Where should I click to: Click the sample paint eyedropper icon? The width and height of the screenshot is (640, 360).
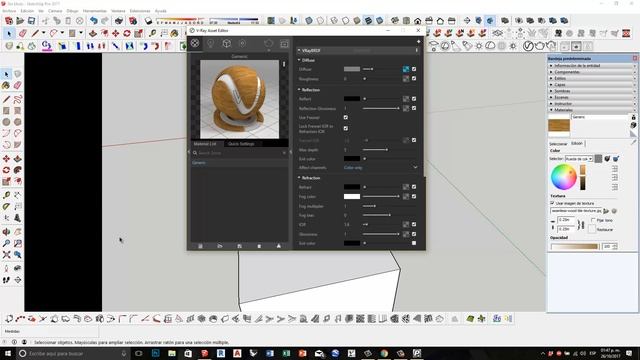click(x=633, y=142)
